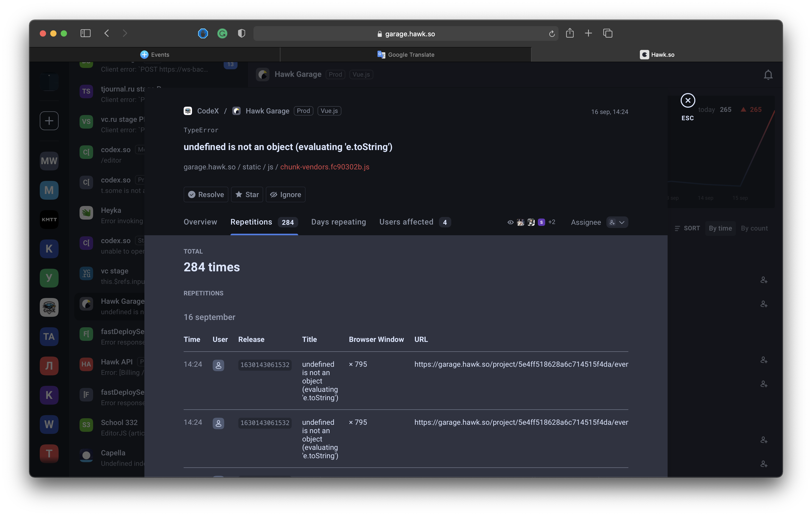Switch to the Events browser tab

(x=155, y=55)
